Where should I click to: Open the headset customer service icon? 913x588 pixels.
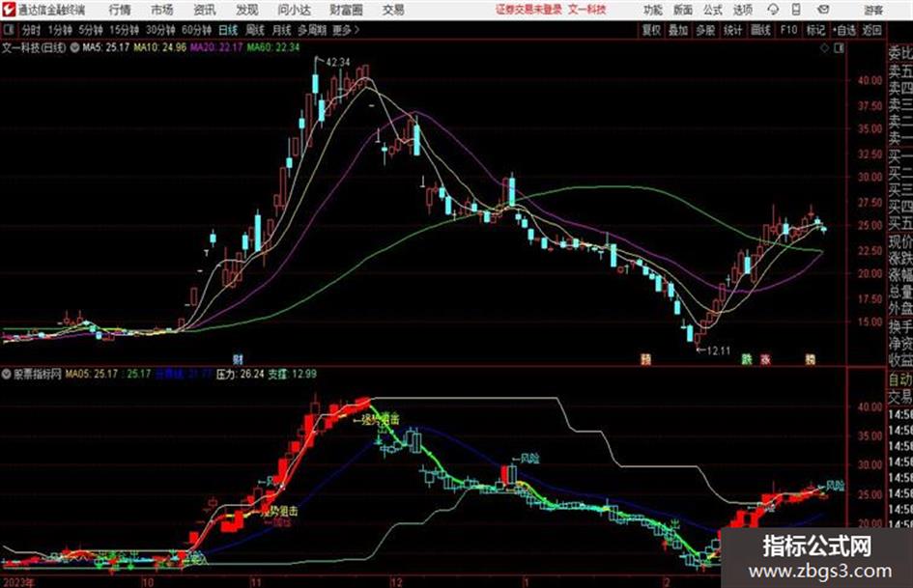pos(773,10)
